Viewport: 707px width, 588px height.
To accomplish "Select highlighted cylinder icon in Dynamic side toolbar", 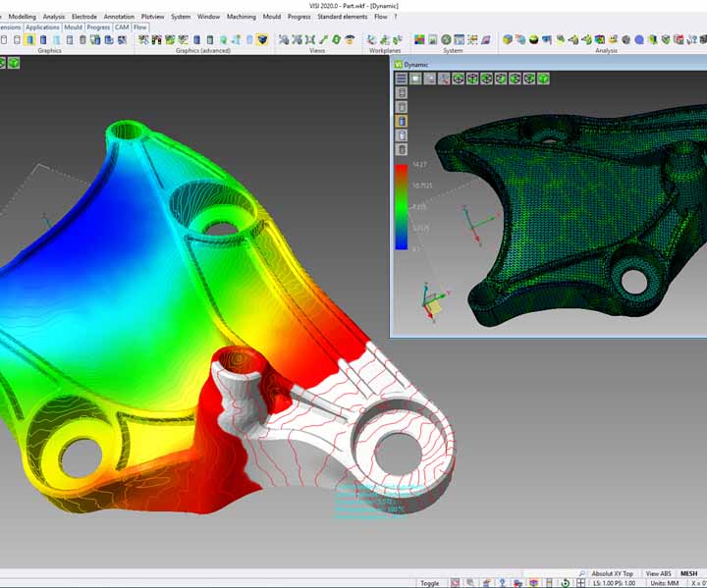I will tap(402, 122).
